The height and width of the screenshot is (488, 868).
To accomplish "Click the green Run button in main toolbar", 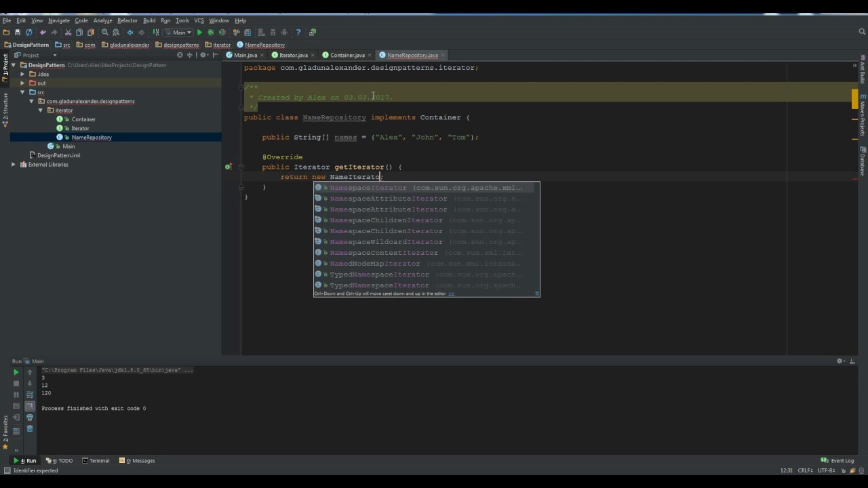I will point(199,32).
